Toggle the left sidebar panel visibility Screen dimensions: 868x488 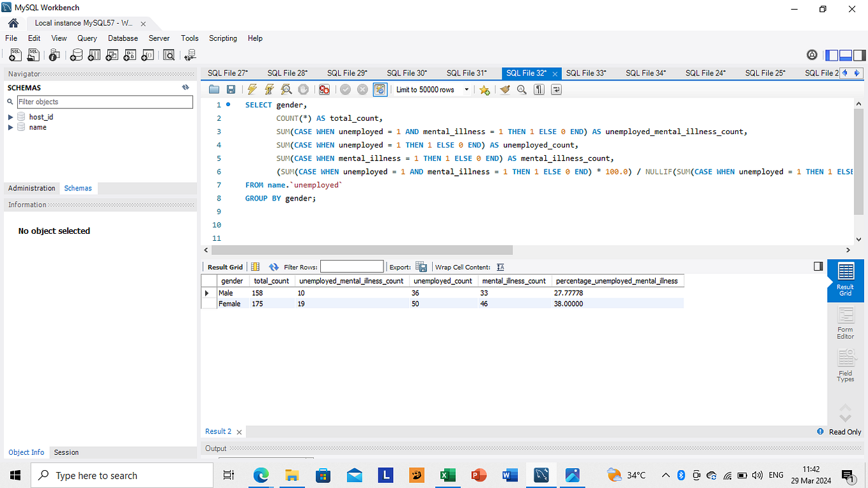[x=832, y=56]
